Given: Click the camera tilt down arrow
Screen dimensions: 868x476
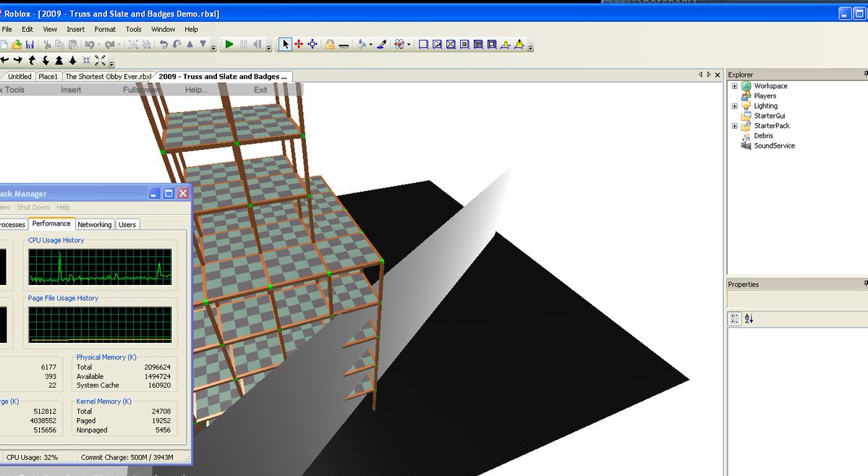Looking at the screenshot, I should 45,60.
